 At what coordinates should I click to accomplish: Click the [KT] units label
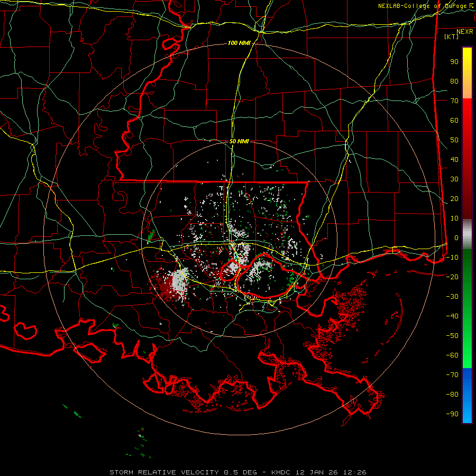click(x=451, y=36)
